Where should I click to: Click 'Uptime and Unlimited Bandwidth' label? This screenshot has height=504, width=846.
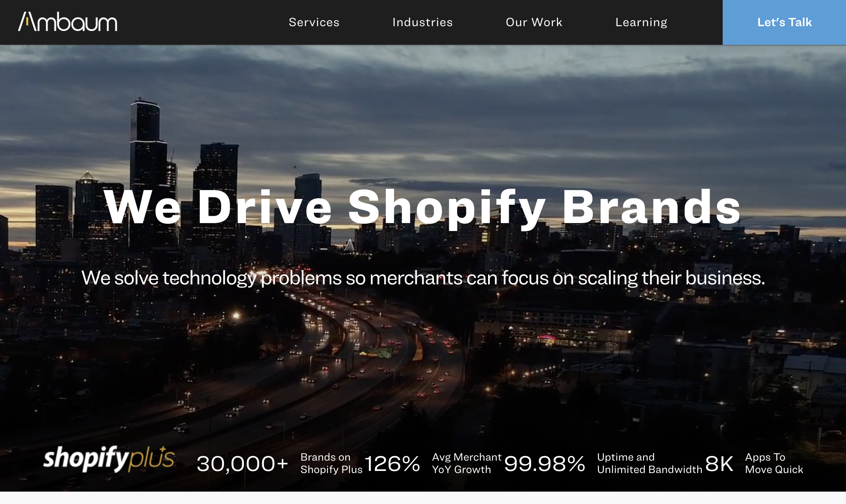pos(649,463)
